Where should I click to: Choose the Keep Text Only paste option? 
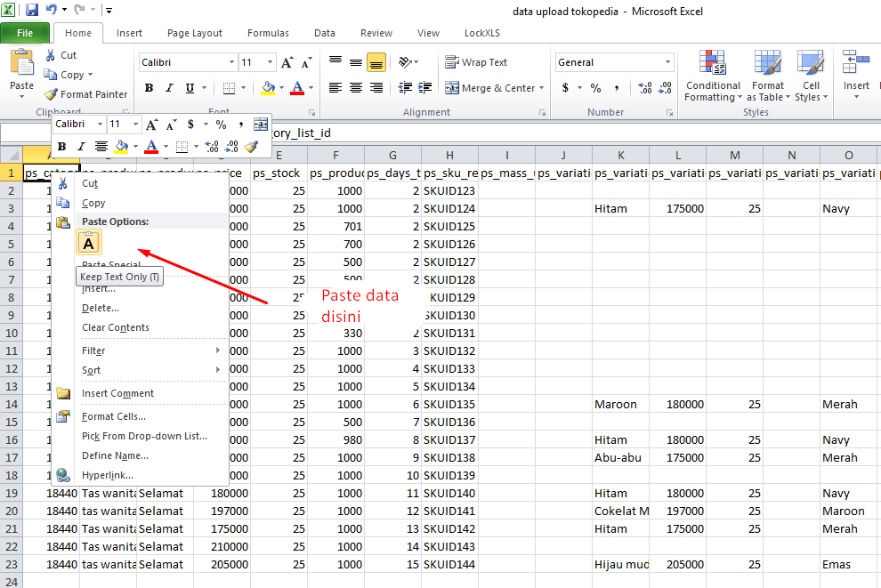(89, 242)
